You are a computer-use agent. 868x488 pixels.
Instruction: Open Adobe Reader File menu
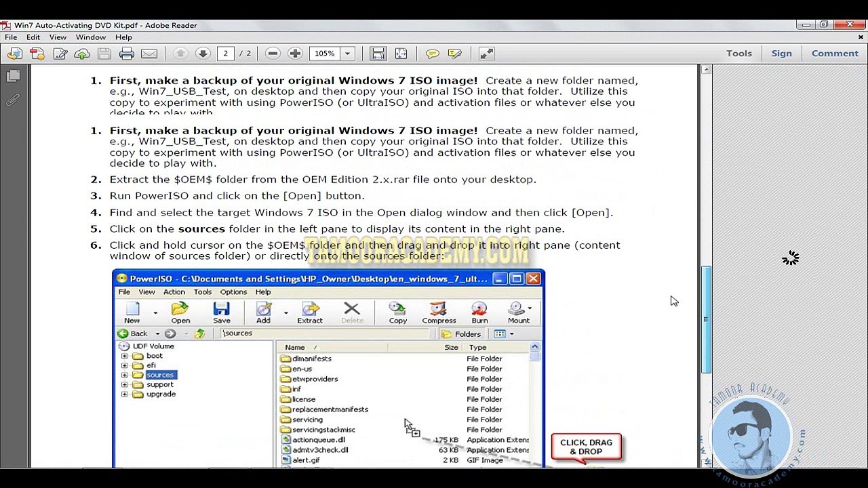click(11, 37)
